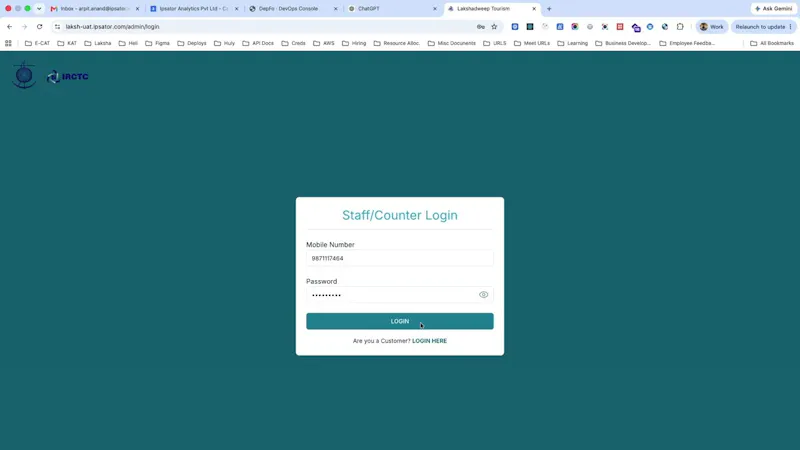This screenshot has width=800, height=450.
Task: Open the Work profile button
Action: (711, 27)
